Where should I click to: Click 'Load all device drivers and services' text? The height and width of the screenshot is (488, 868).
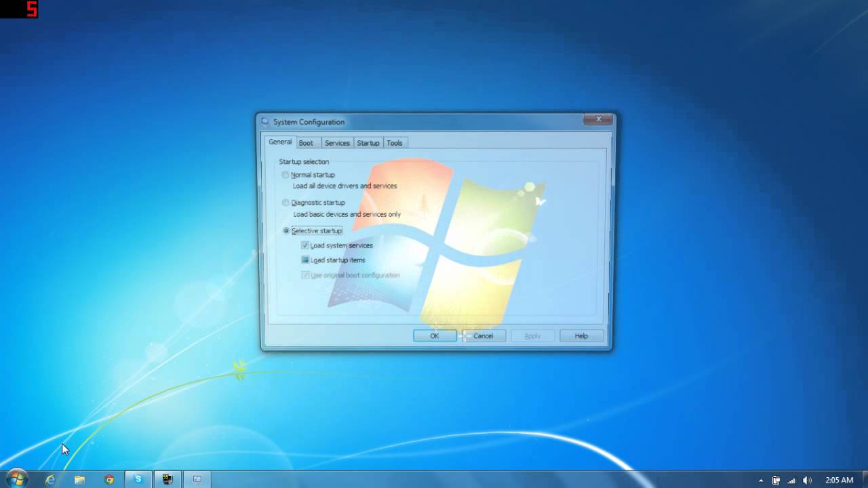click(x=344, y=186)
